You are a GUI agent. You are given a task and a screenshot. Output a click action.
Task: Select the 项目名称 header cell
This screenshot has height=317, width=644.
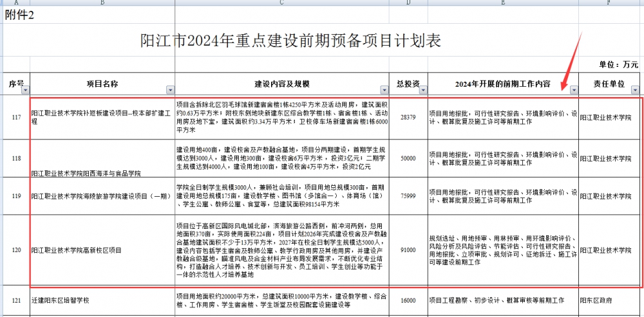pyautogui.click(x=102, y=84)
